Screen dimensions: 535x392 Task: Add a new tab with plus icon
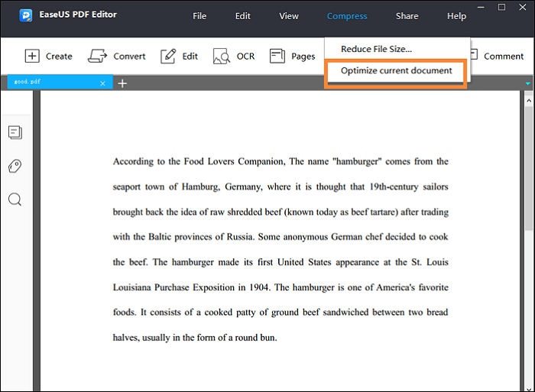(x=122, y=83)
